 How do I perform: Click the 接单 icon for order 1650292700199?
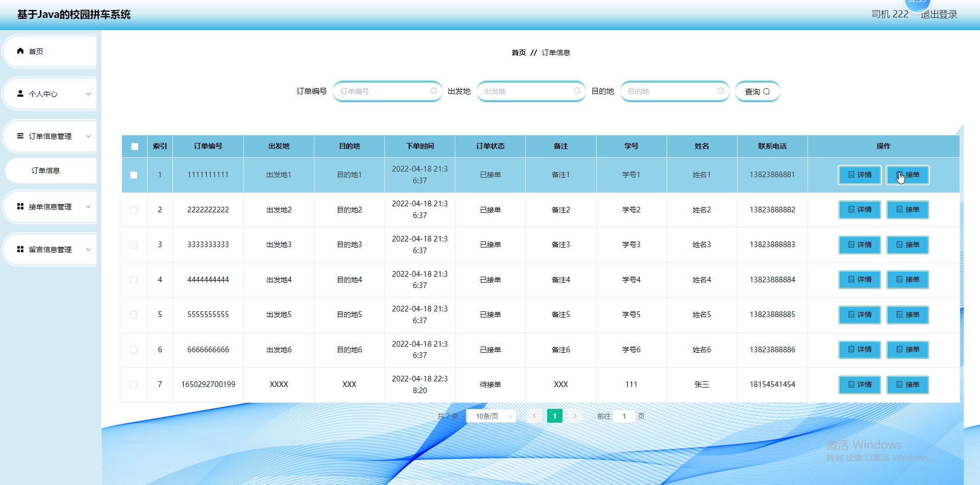[899, 384]
